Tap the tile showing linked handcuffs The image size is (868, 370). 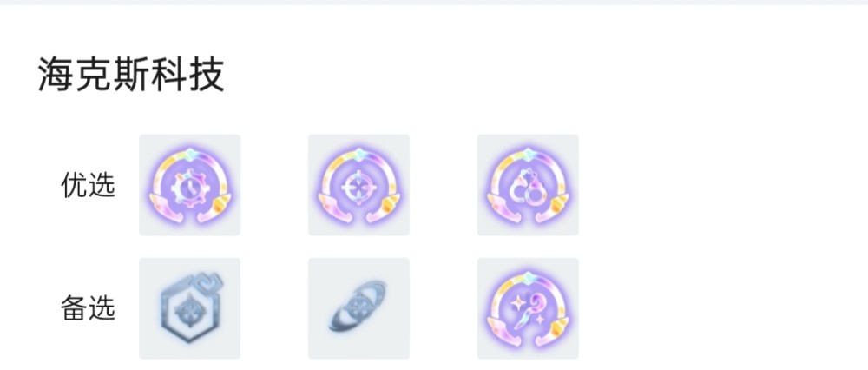pyautogui.click(x=528, y=185)
